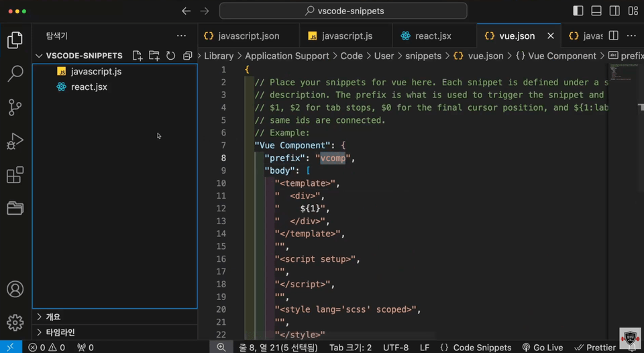
Task: Open forwarded ports indicator showing 0
Action: click(x=85, y=348)
